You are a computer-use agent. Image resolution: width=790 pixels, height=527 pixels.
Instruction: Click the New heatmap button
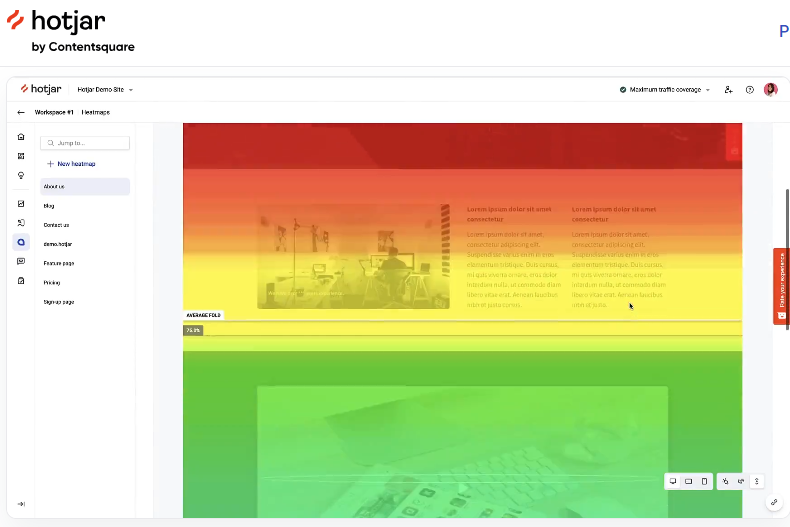click(x=71, y=163)
